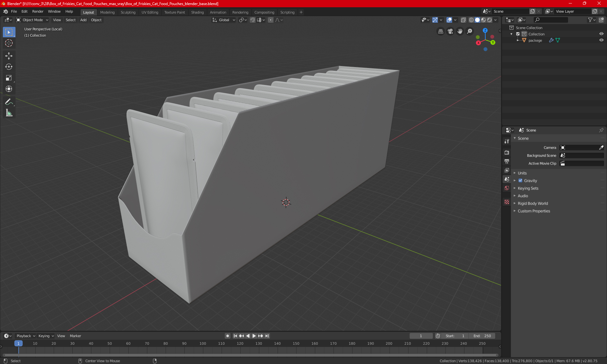Toggle camera view icon in viewport
This screenshot has height=364, width=607.
450,31
